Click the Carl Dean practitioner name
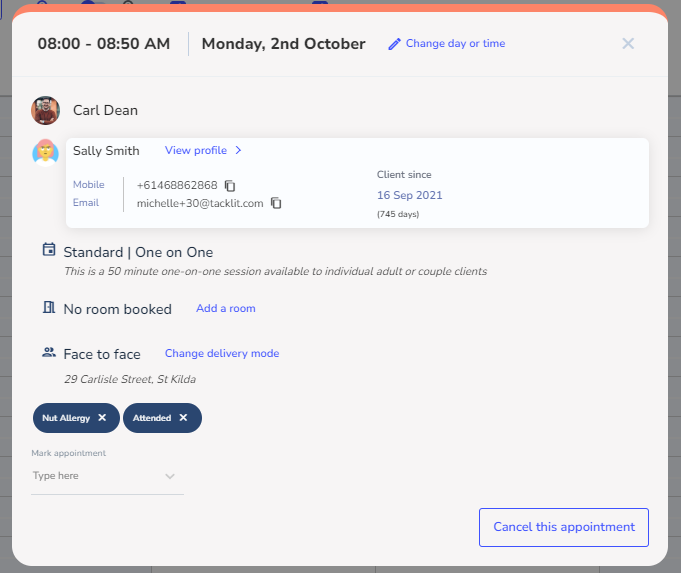The width and height of the screenshot is (681, 573). (106, 110)
